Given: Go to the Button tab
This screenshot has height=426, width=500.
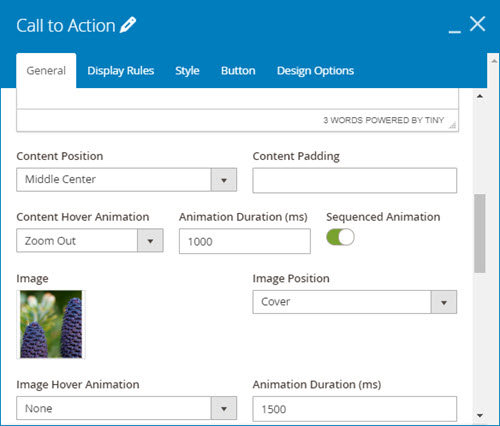Looking at the screenshot, I should (238, 71).
